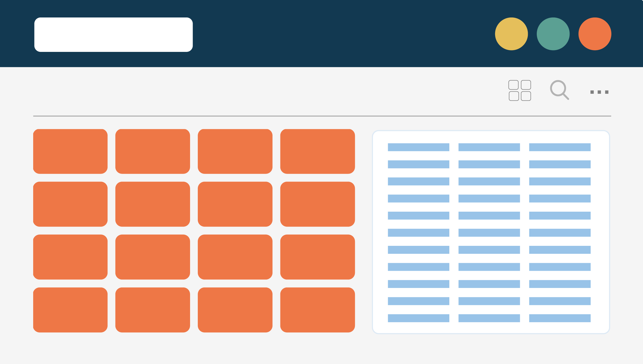This screenshot has height=364, width=643.
Task: Select the first tile in third row
Action: coord(70,257)
